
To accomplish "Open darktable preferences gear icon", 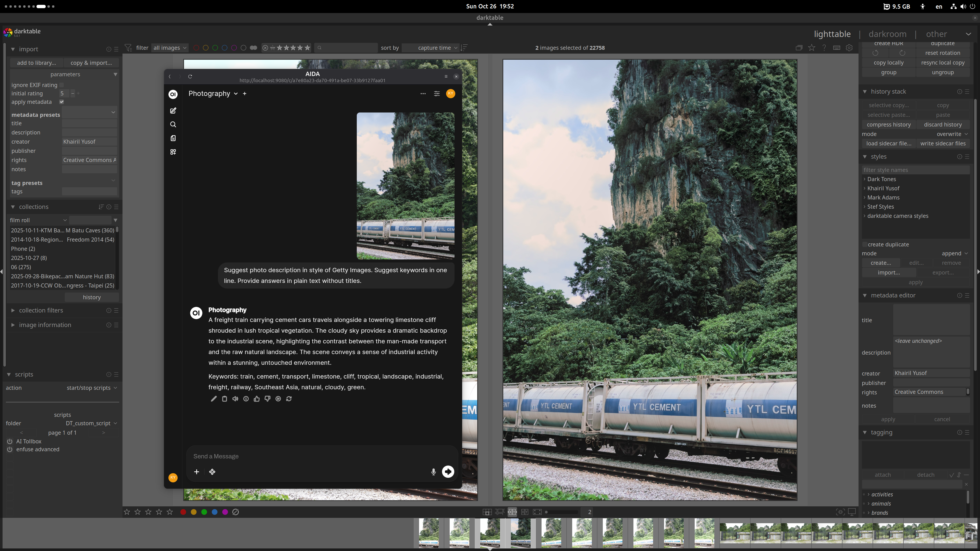I will (849, 47).
